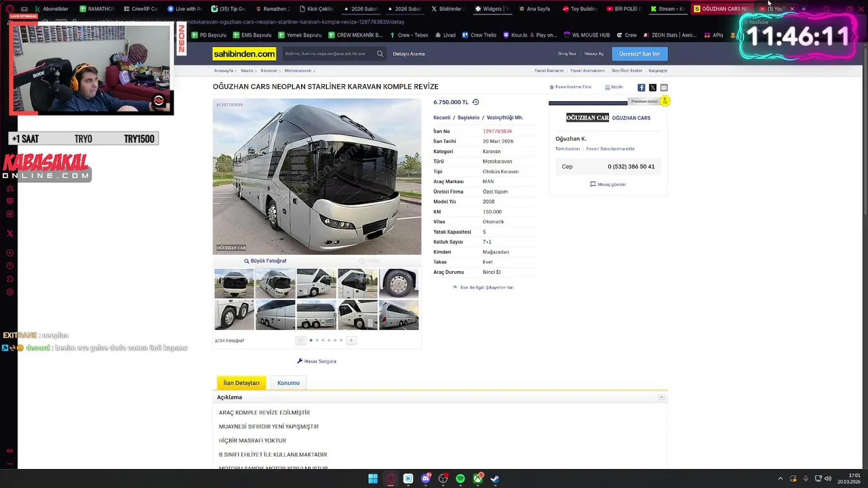The width and height of the screenshot is (868, 488).
Task: Switch to Bildirimler X browser tab
Action: click(447, 9)
